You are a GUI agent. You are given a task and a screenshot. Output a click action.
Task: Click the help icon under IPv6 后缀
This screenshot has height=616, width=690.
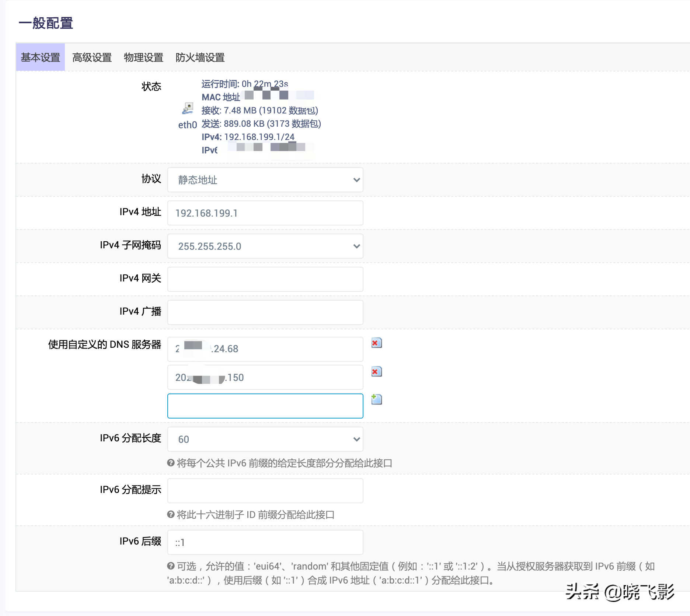171,566
